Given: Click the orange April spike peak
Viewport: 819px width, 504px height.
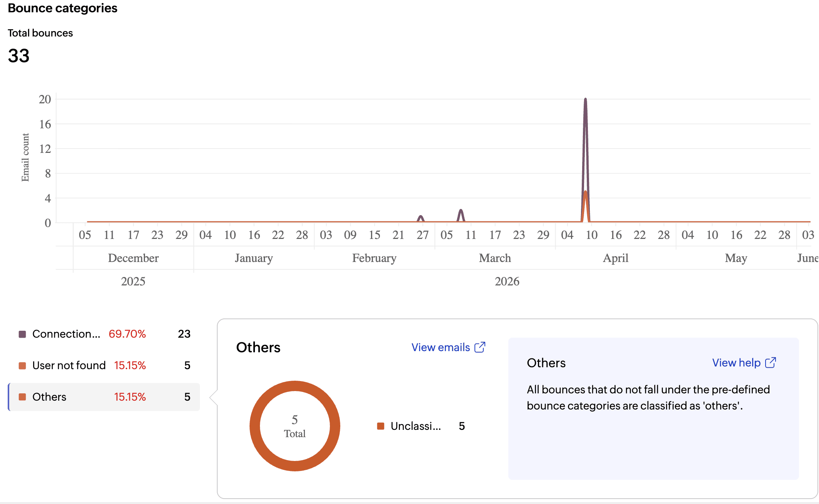Looking at the screenshot, I should (x=585, y=192).
